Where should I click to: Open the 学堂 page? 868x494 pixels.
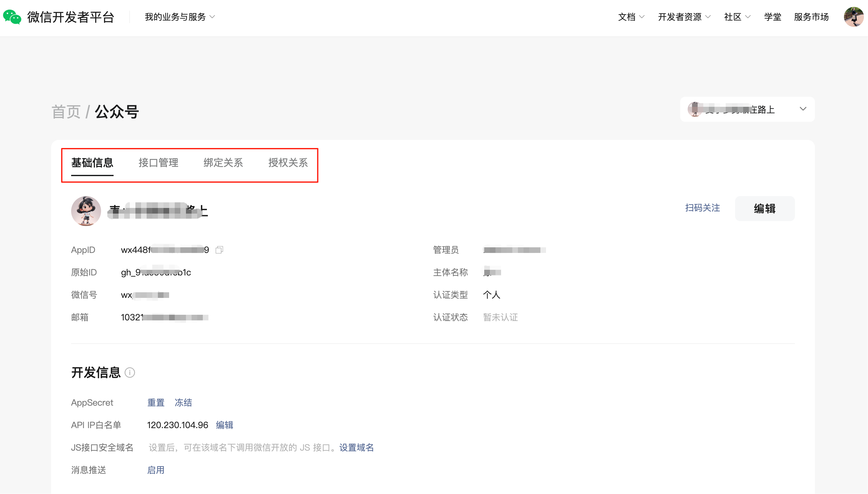click(773, 17)
